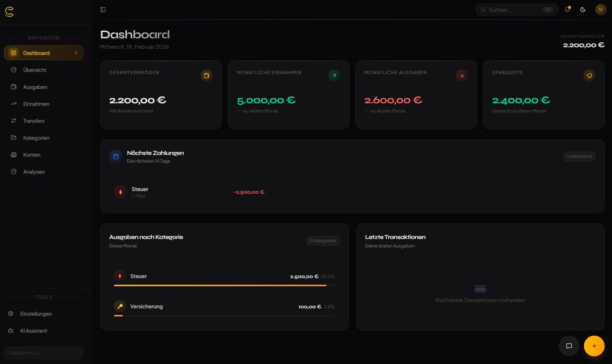Click the Sparquote piggy bank icon
This screenshot has height=364, width=612.
pyautogui.click(x=589, y=76)
